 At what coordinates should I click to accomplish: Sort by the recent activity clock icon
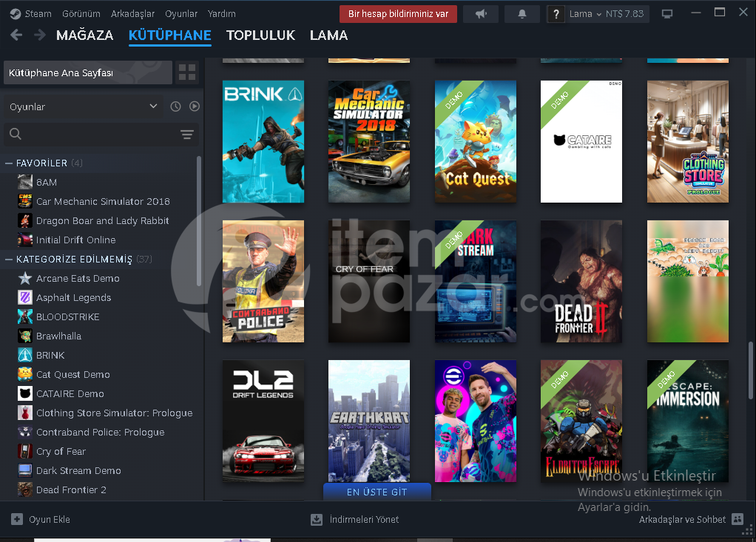175,106
